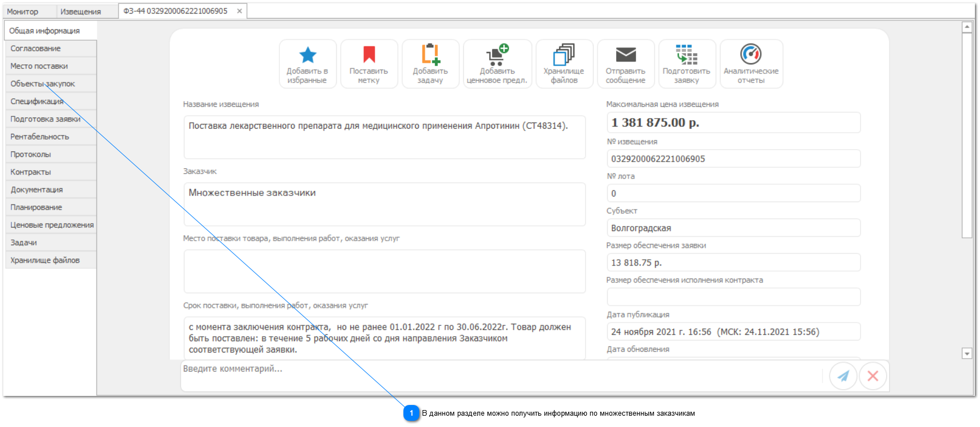Open the Планирование section
Screen dimensions: 980x427
[x=51, y=207]
